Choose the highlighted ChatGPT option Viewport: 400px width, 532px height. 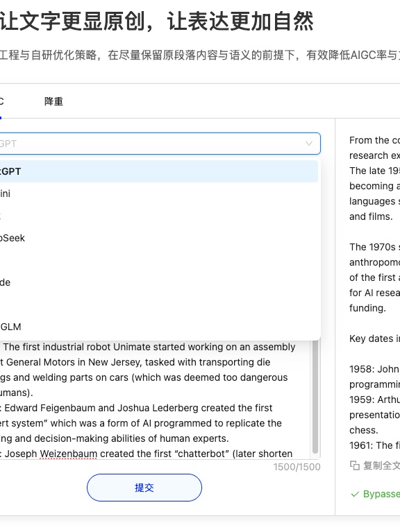click(158, 171)
